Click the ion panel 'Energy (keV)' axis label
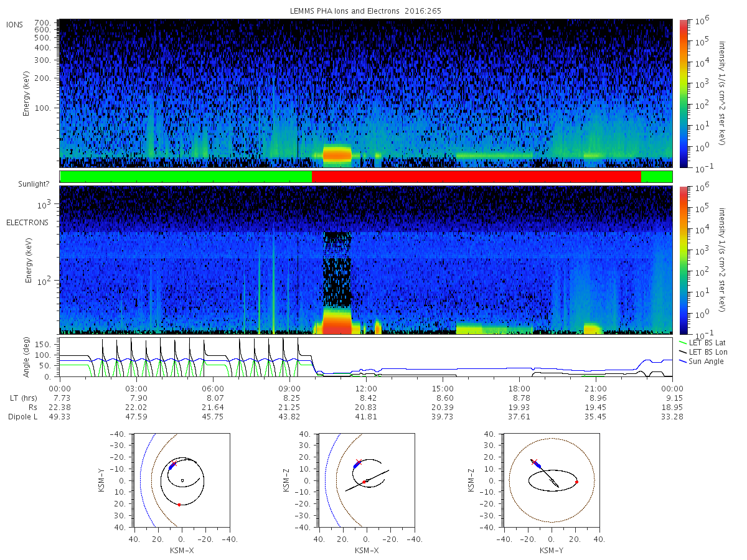 coord(27,93)
